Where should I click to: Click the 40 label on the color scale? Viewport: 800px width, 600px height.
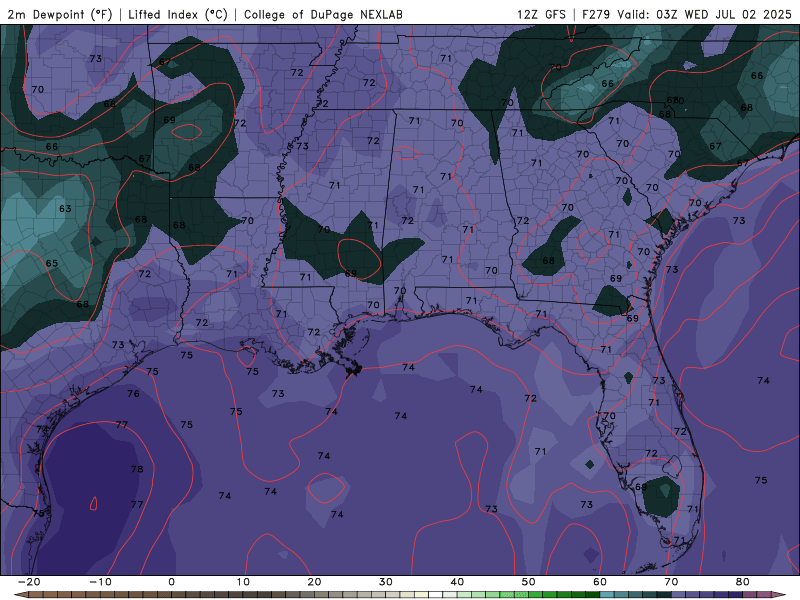457,582
